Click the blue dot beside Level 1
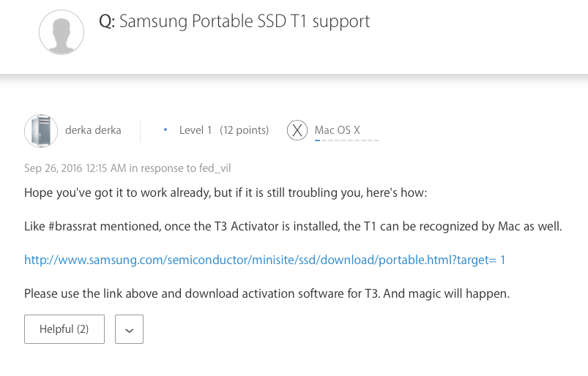Screen dimensions: 588x376 pyautogui.click(x=164, y=131)
